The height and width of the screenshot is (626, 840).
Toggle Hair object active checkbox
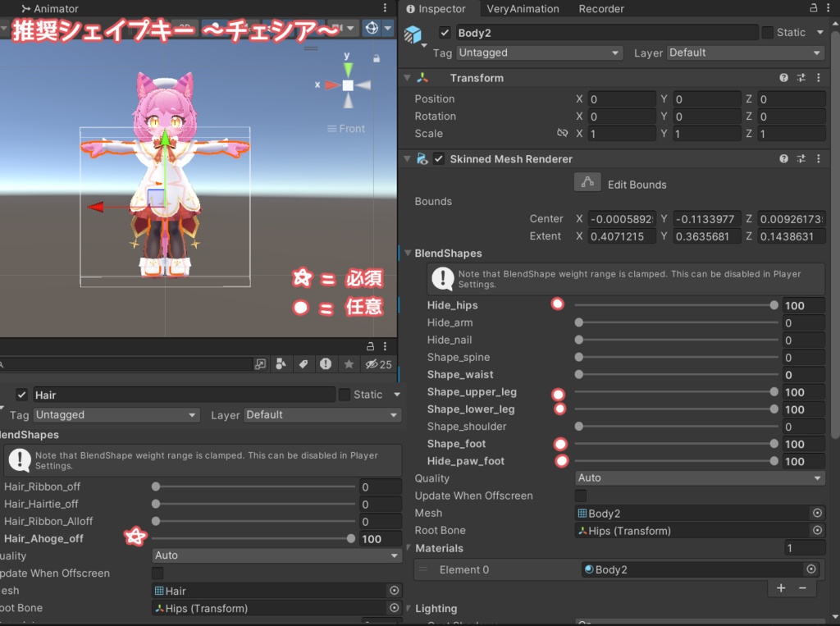[x=21, y=395]
